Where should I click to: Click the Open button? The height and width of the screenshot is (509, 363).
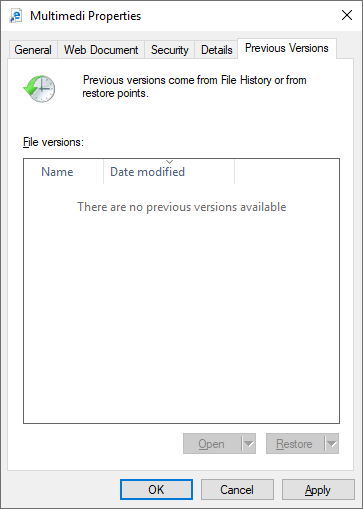click(212, 444)
